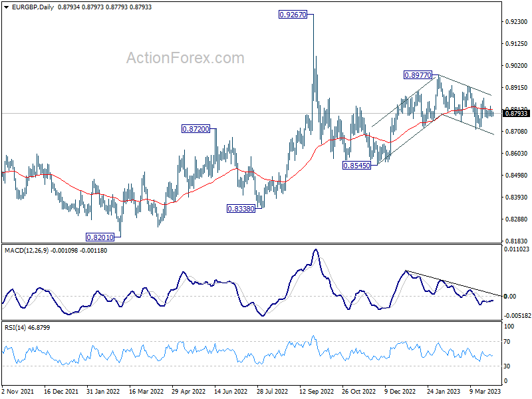Select the 0.87200 price label

pos(196,129)
